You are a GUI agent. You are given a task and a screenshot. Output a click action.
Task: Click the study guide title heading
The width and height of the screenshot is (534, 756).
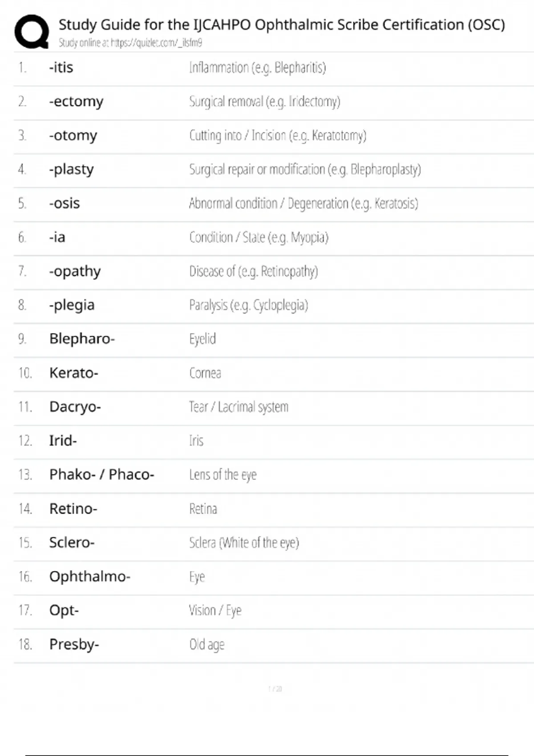(x=282, y=24)
